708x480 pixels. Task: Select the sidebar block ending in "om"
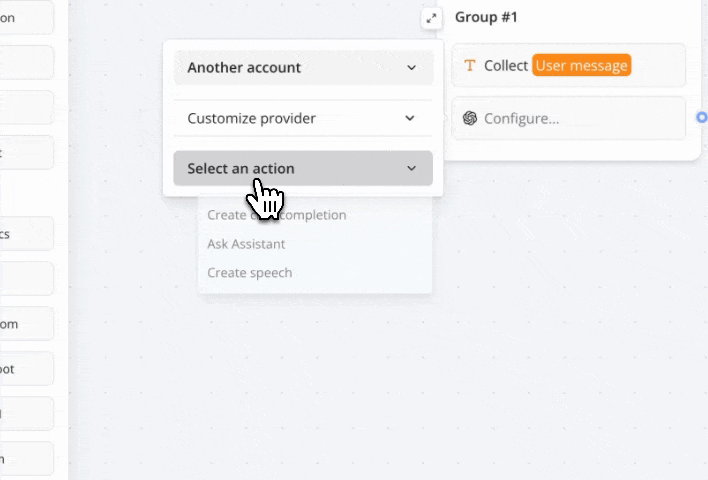(x=25, y=324)
